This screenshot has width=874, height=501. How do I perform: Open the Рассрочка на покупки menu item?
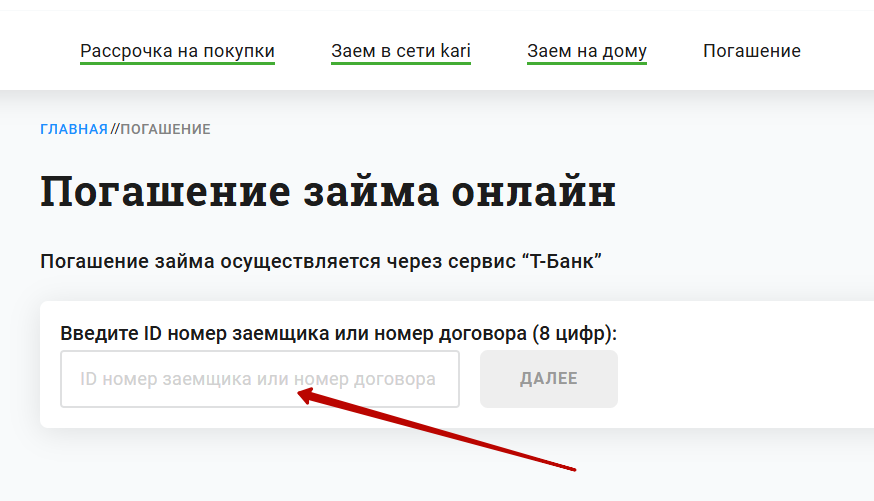point(177,51)
